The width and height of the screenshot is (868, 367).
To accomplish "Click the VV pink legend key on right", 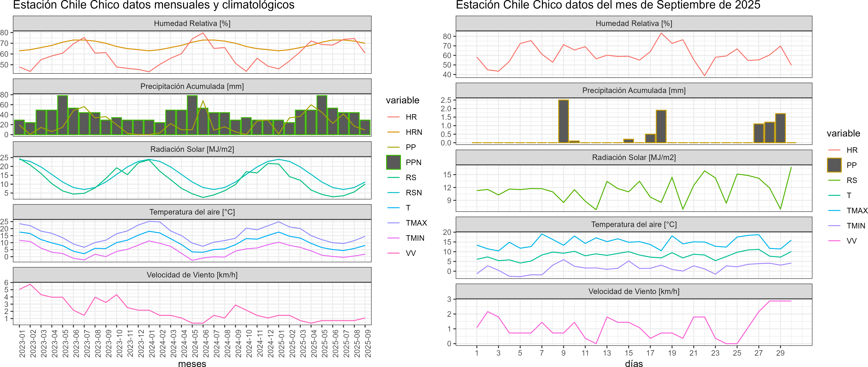I will 834,241.
